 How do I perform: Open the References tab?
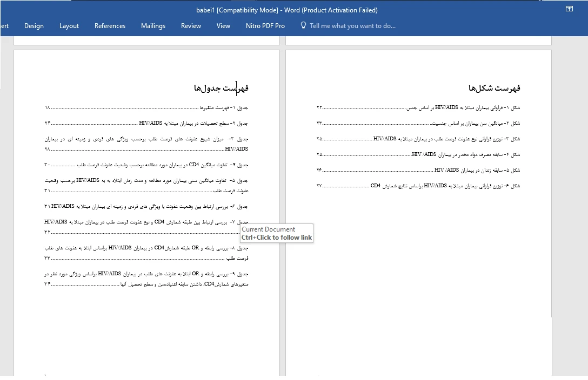click(110, 26)
